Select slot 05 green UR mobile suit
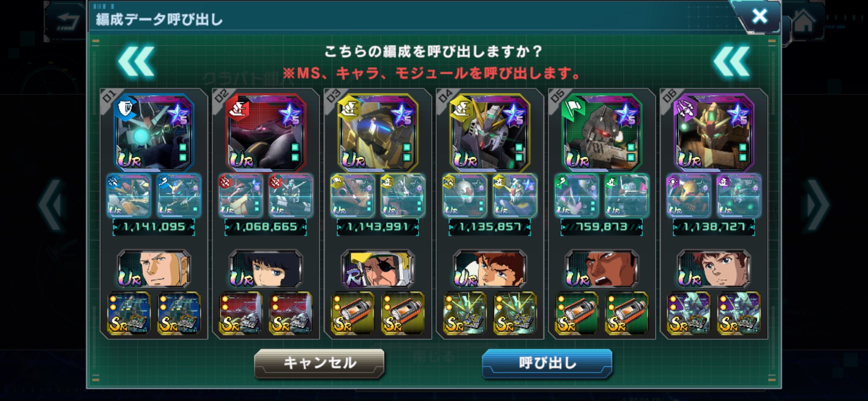868x401 pixels. point(601,133)
